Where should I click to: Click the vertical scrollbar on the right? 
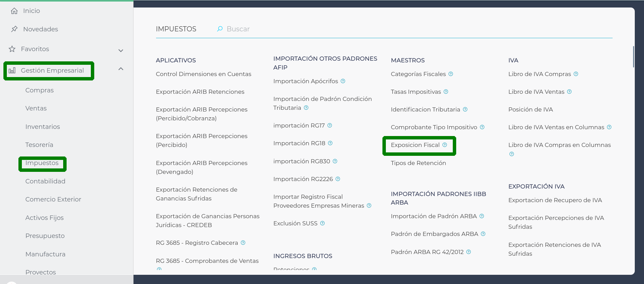633,57
